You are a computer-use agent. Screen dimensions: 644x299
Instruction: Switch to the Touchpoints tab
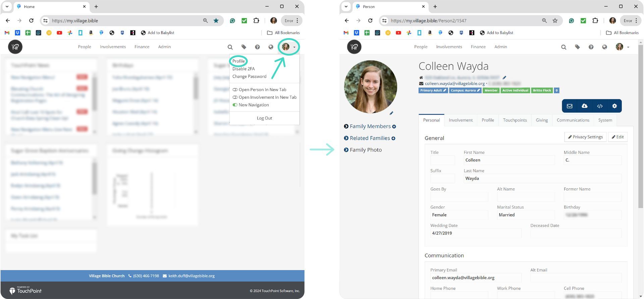pyautogui.click(x=515, y=120)
